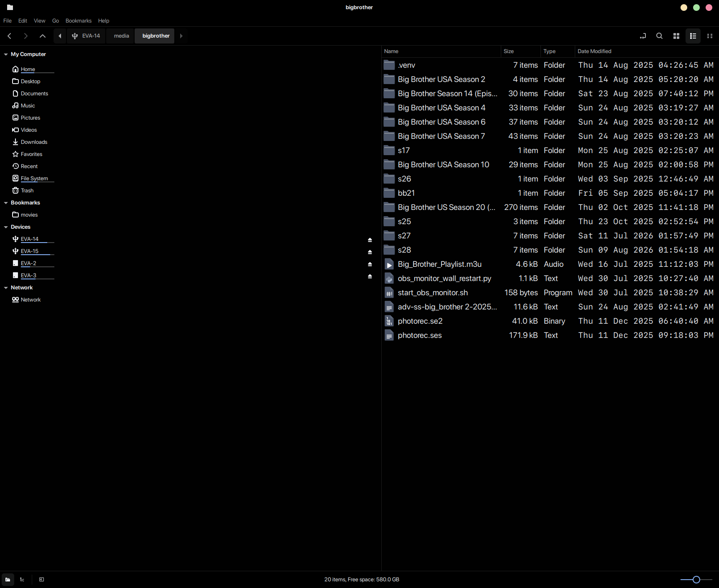Select start_obs_monitor.sh script icon
The width and height of the screenshot is (719, 588).
coord(389,293)
